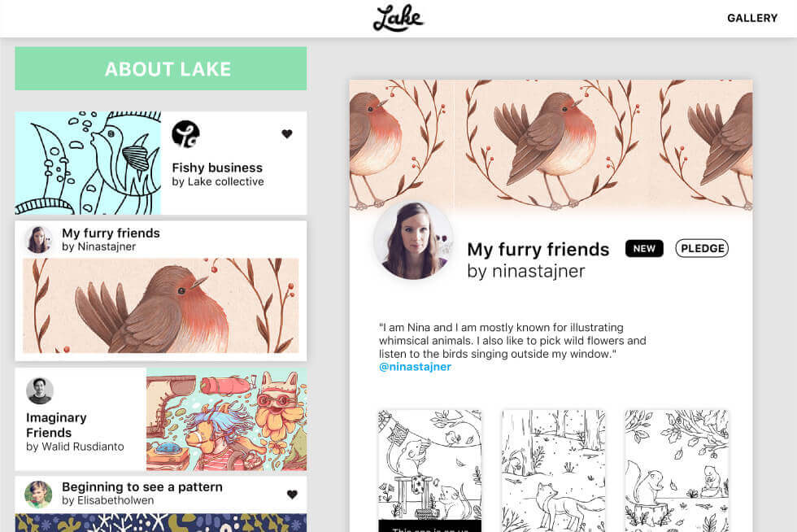This screenshot has height=532, width=797.
Task: Click the large ninastajner profile photo
Action: point(413,241)
